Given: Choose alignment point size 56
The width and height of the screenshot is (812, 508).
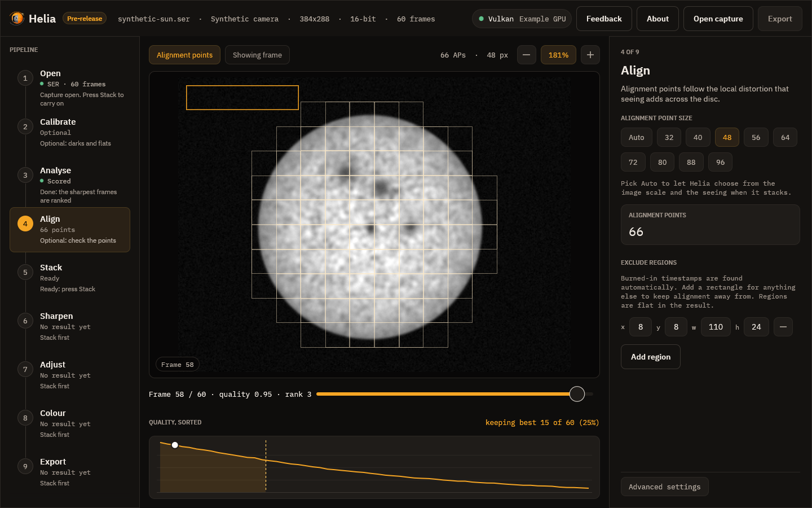Looking at the screenshot, I should coord(756,137).
